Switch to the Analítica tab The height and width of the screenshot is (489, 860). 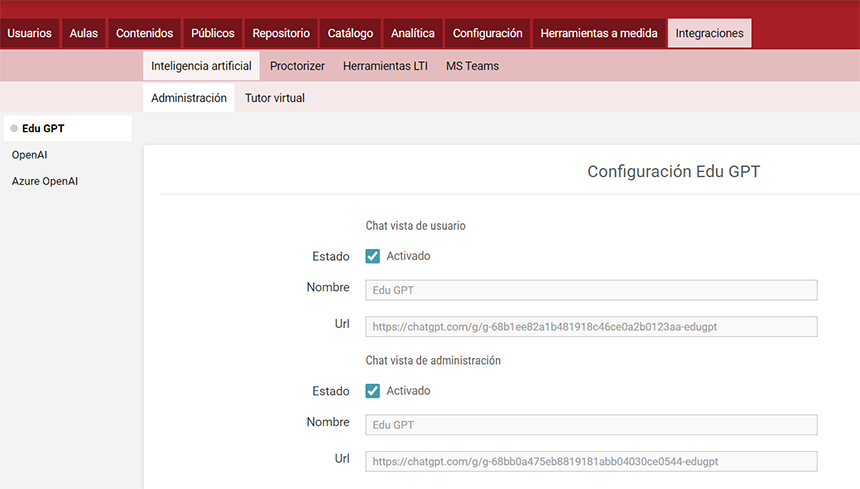(x=413, y=33)
